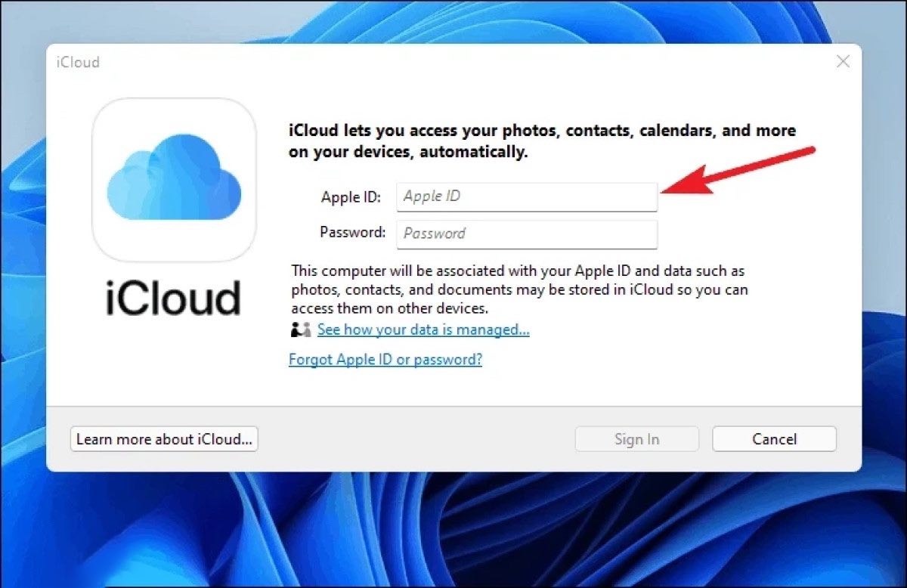Open the See how your data is managed link
The width and height of the screenshot is (907, 588).
pyautogui.click(x=423, y=330)
